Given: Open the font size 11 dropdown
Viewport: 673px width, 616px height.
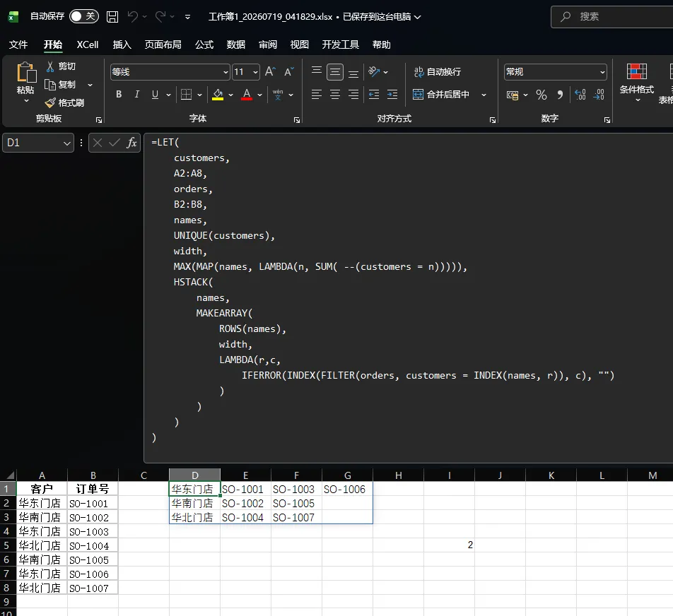Looking at the screenshot, I should pos(256,72).
